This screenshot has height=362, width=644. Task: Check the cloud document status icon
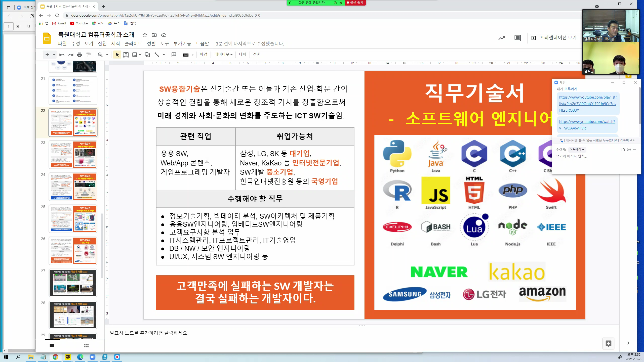click(x=164, y=35)
